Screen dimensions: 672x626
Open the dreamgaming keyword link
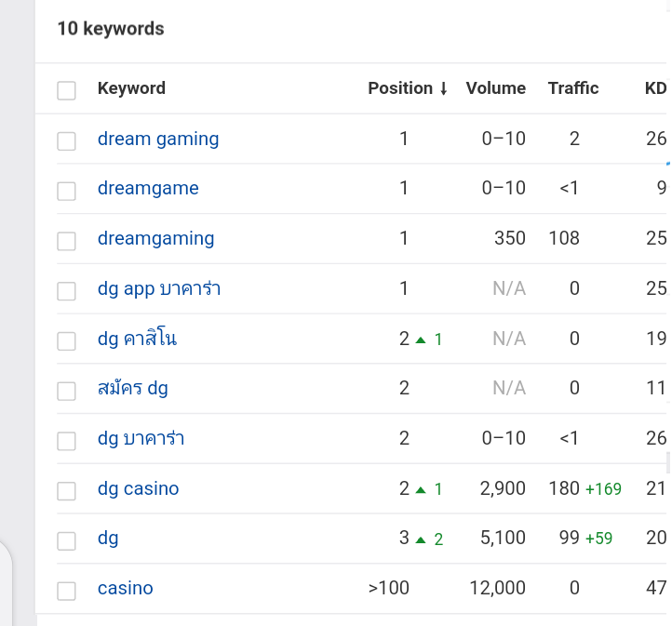[x=155, y=238]
